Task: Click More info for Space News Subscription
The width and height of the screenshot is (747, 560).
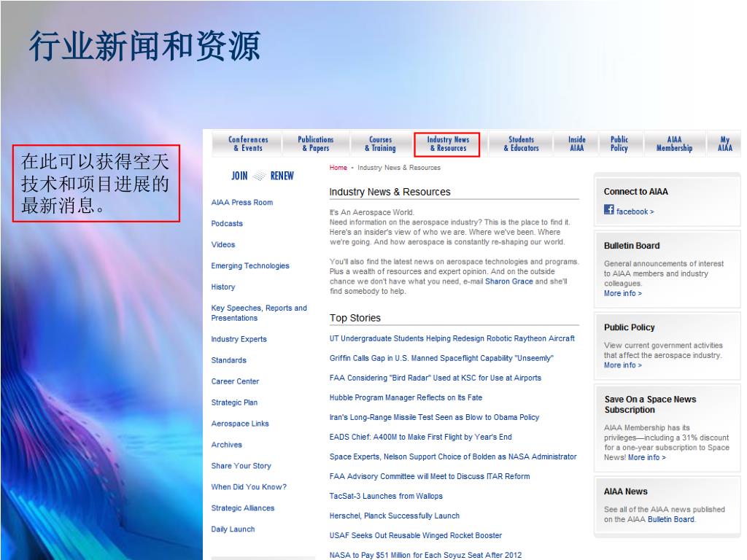Action: click(x=646, y=457)
